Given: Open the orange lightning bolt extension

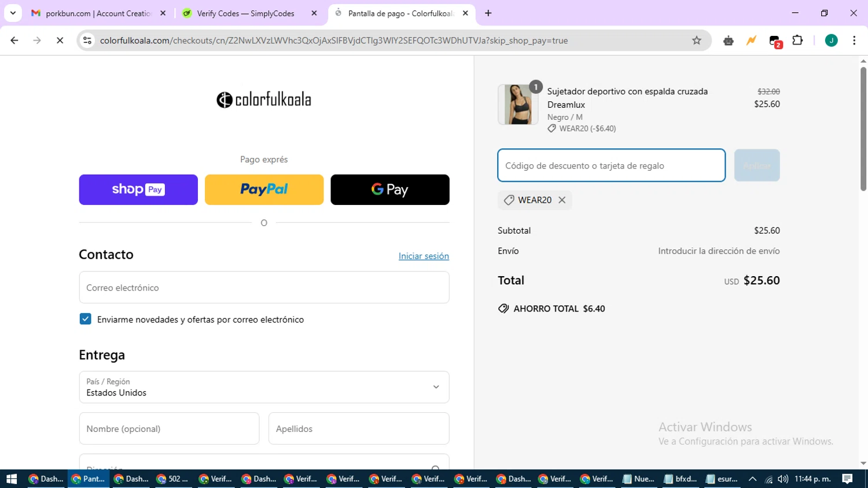Looking at the screenshot, I should click(x=751, y=41).
